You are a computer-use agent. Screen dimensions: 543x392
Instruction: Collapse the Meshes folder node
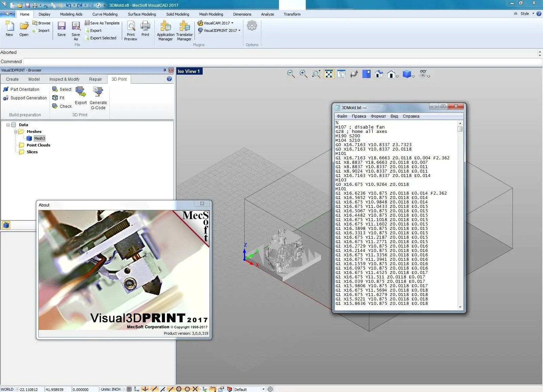[16, 132]
